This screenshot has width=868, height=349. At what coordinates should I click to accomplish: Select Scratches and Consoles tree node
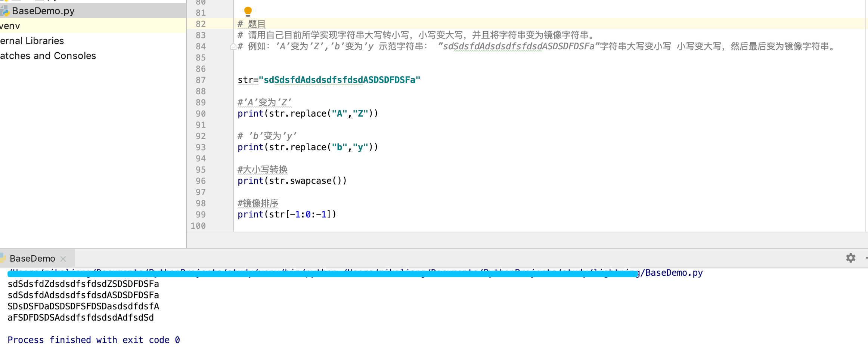tap(48, 56)
